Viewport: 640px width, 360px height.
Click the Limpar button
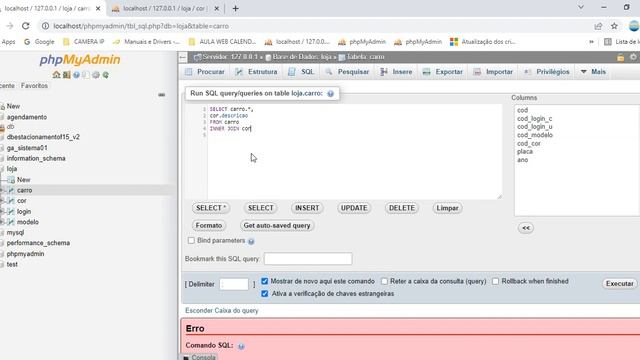coord(447,208)
